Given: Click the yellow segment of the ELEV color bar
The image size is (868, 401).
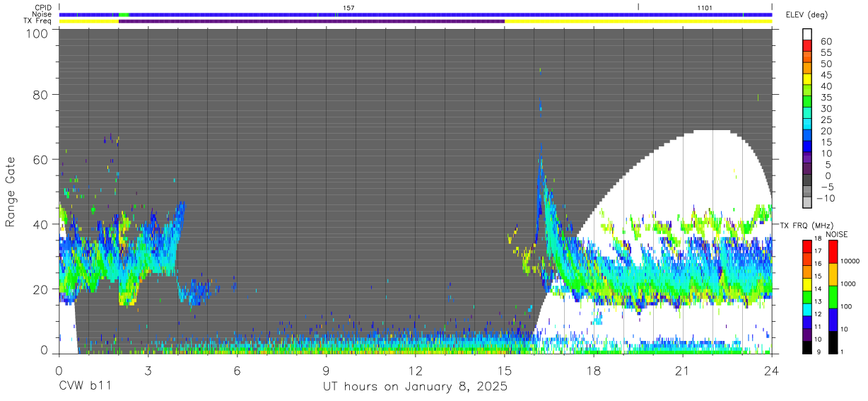Looking at the screenshot, I should click(807, 81).
